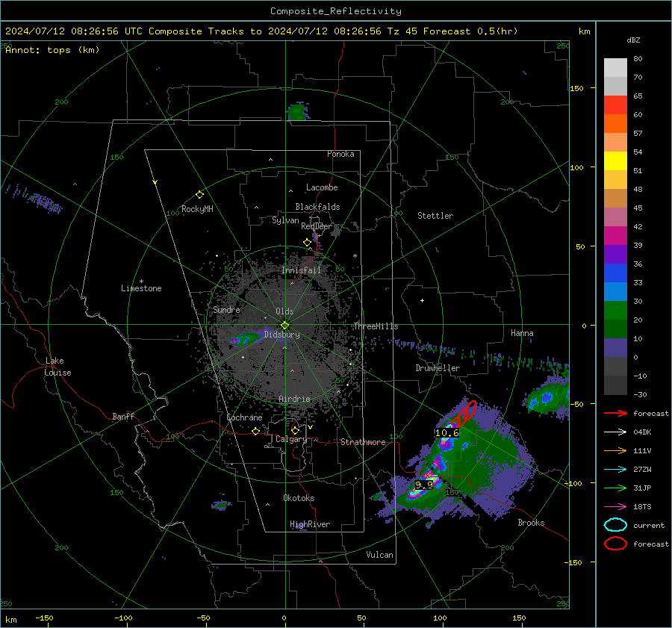Screen dimensions: 672x628
Task: Click the Blackfalds city label
Action: click(317, 207)
